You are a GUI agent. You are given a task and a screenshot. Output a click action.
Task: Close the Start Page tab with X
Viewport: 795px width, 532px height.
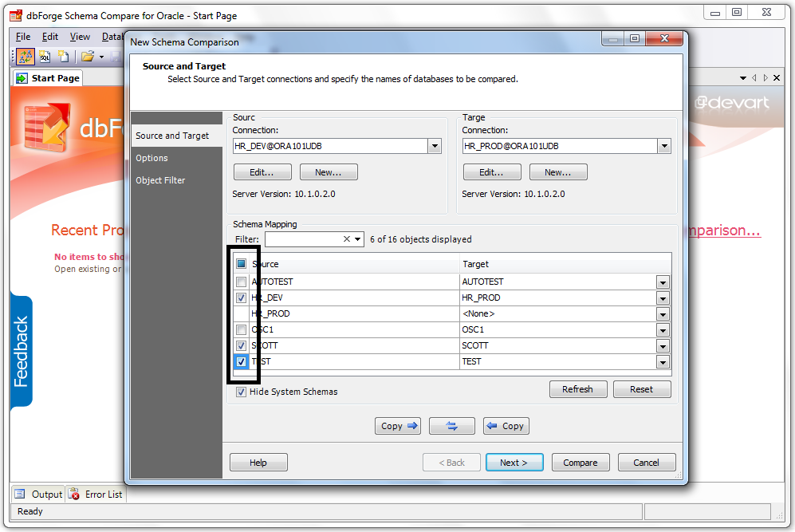776,78
